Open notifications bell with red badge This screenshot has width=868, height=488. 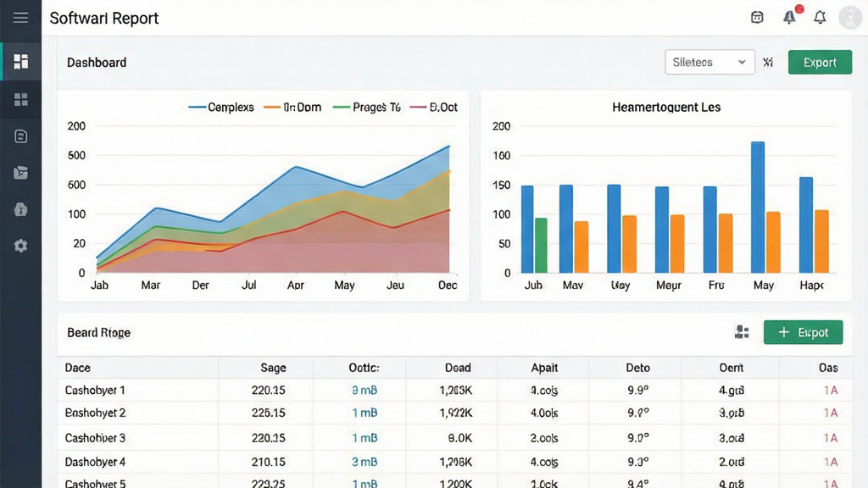coord(791,17)
